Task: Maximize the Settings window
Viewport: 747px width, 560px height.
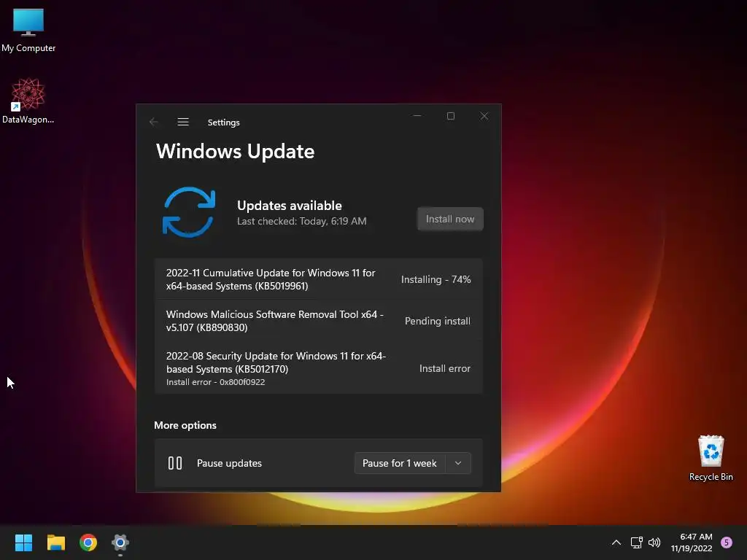Action: (x=451, y=116)
